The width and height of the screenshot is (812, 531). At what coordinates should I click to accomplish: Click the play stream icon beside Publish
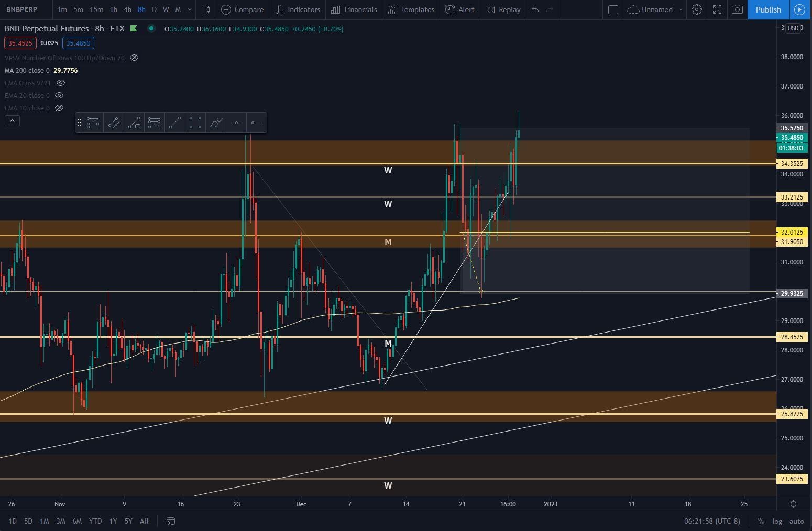tap(800, 9)
